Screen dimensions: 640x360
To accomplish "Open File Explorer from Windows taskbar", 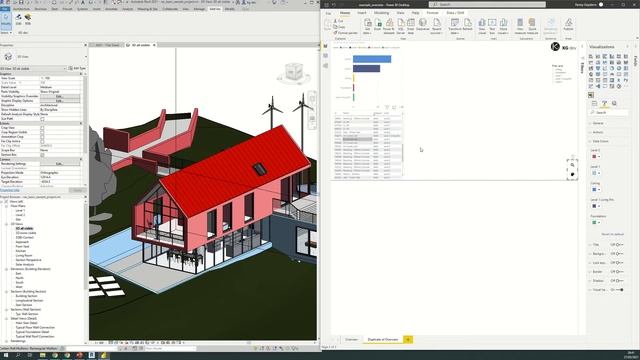I will pyautogui.click(x=42, y=356).
